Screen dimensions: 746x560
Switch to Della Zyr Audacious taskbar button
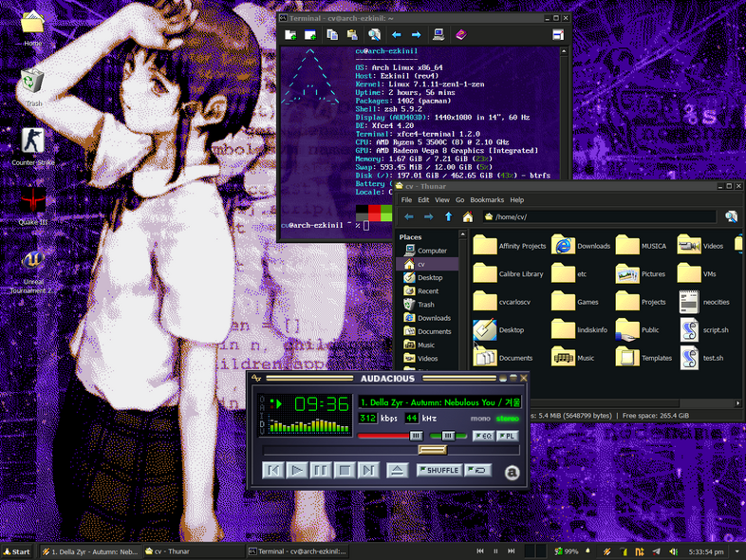90,551
